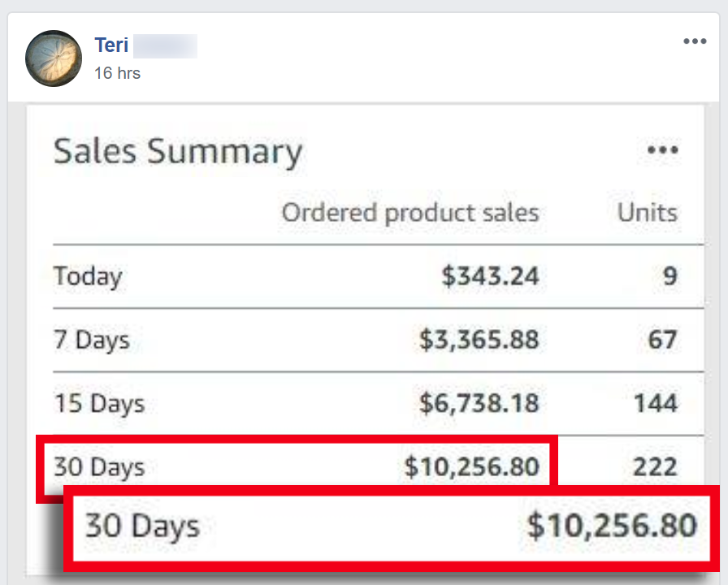Click the 222 units value
This screenshot has width=728, height=585.
click(x=655, y=467)
